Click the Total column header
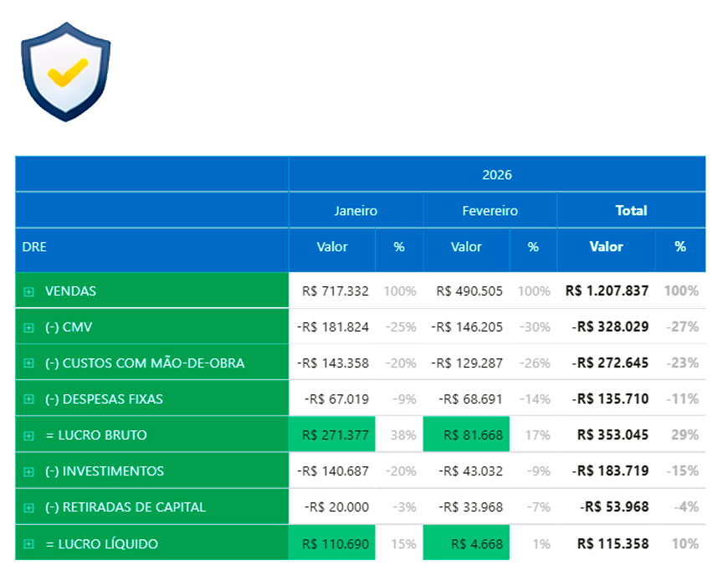728x576 pixels. [631, 211]
